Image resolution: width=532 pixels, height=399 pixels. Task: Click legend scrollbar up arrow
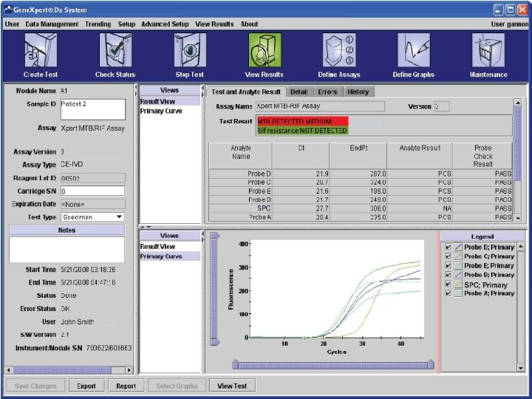521,246
